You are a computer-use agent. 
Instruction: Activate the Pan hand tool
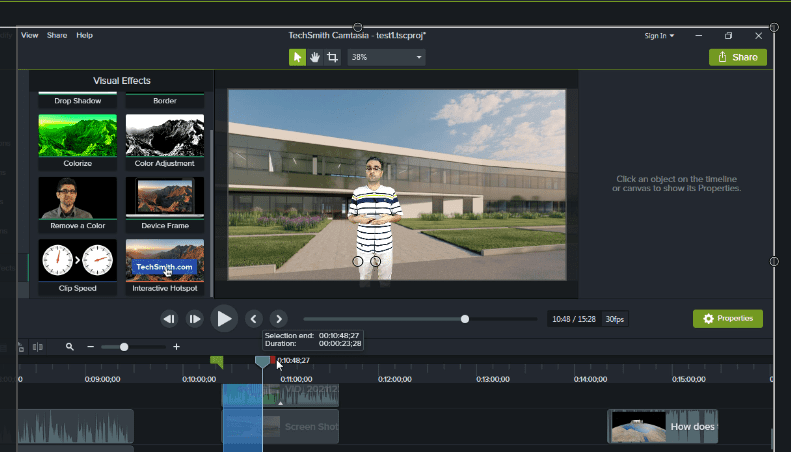(x=315, y=57)
